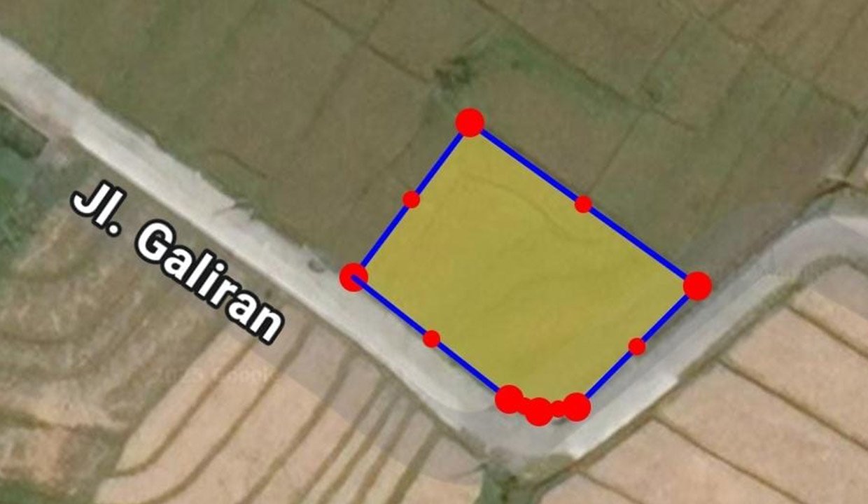Select the small midpoint handle on upper-right edge
The width and height of the screenshot is (868, 504).
(x=583, y=204)
